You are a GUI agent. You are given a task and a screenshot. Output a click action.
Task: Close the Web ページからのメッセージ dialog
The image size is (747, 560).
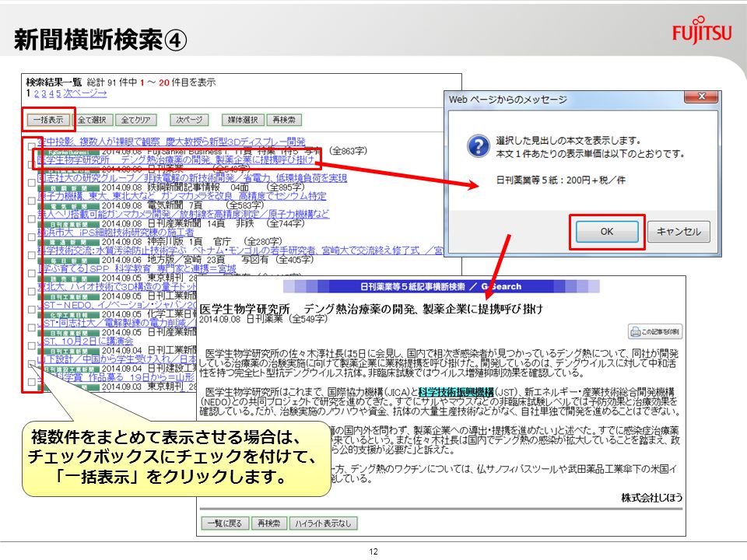point(701,96)
